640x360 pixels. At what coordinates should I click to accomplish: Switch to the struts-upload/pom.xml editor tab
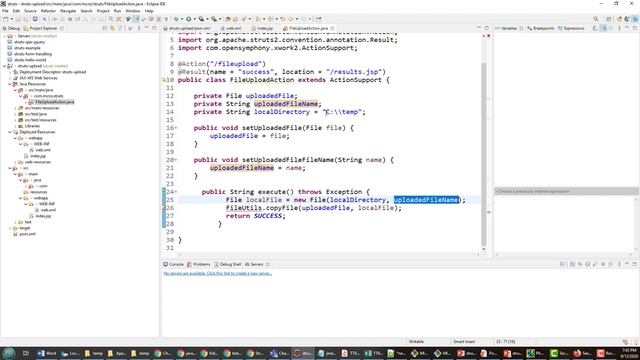[x=187, y=28]
